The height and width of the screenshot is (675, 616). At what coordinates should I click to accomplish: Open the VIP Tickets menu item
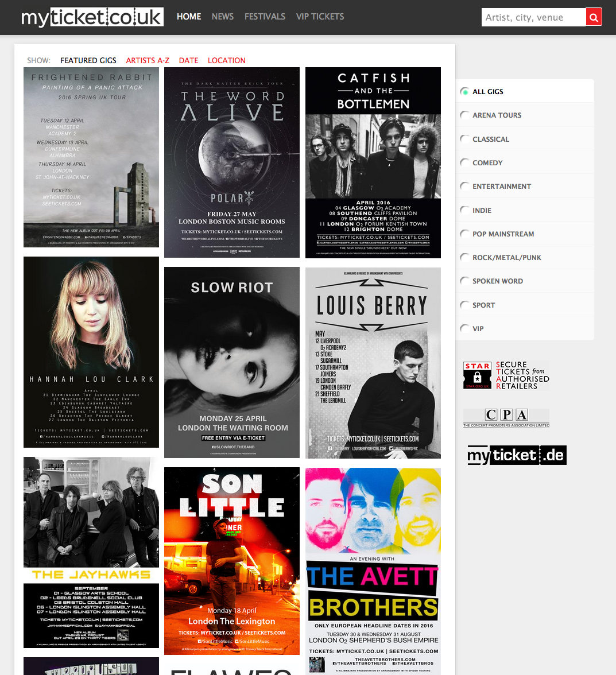[320, 17]
